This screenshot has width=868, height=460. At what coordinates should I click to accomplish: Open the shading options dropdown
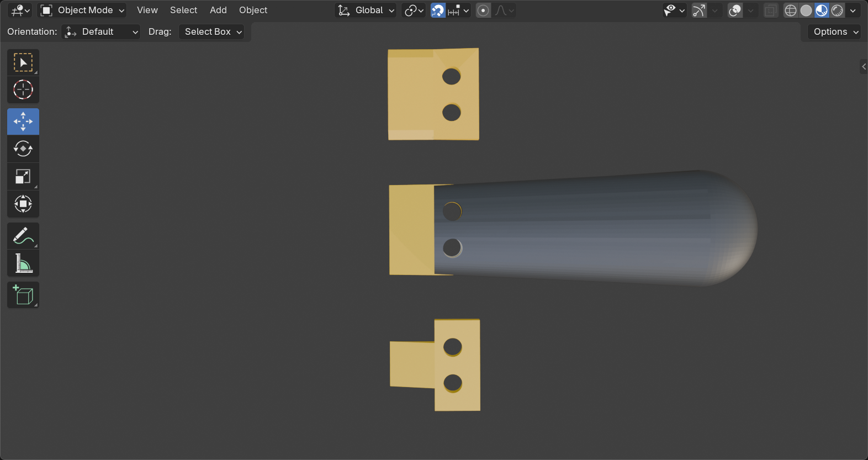[x=853, y=10]
